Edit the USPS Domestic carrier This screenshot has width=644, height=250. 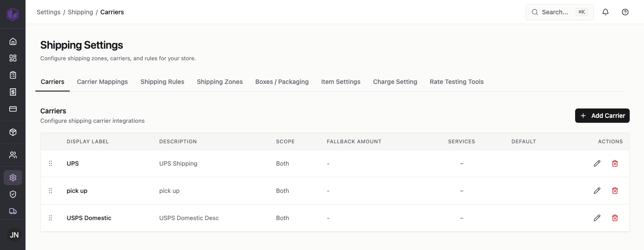[597, 218]
